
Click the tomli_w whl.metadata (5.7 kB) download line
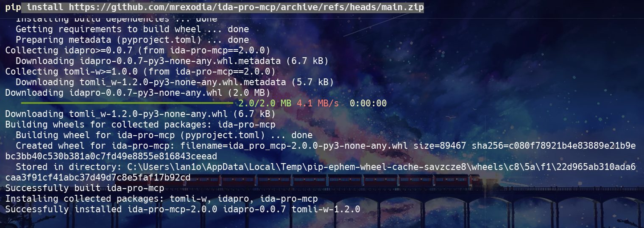tap(174, 82)
